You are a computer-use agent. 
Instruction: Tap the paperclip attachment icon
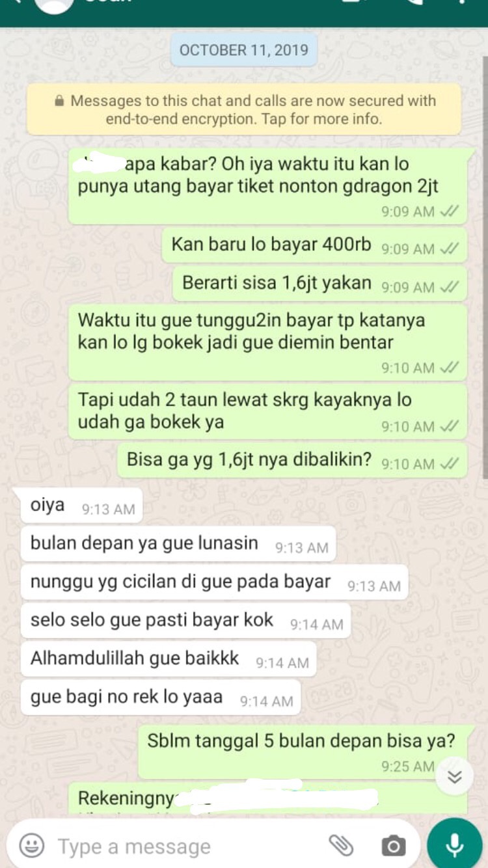tap(341, 846)
